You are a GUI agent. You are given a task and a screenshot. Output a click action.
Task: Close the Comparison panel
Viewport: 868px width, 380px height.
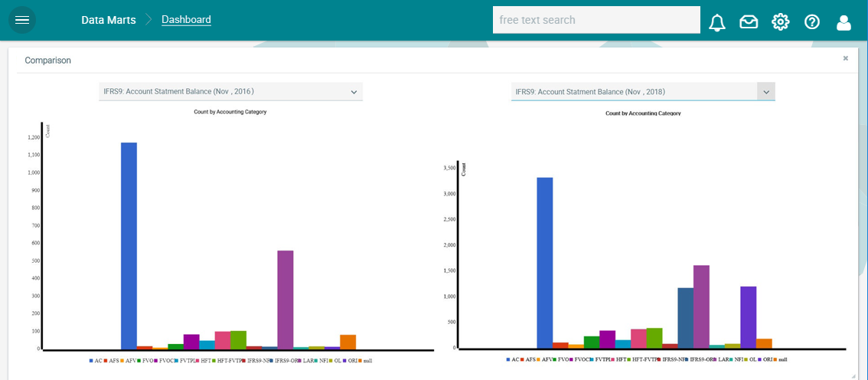pos(845,58)
